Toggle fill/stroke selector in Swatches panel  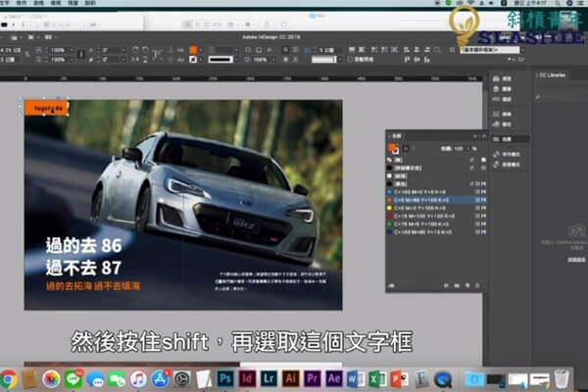[x=393, y=148]
